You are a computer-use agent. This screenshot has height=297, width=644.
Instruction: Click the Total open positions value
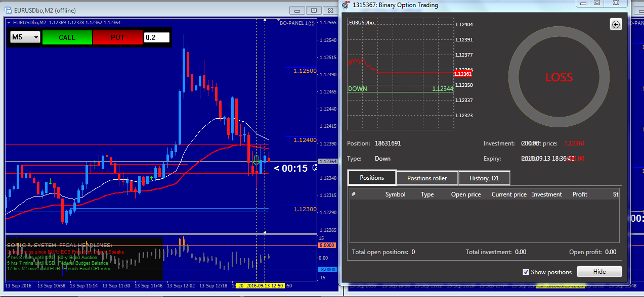tap(413, 252)
